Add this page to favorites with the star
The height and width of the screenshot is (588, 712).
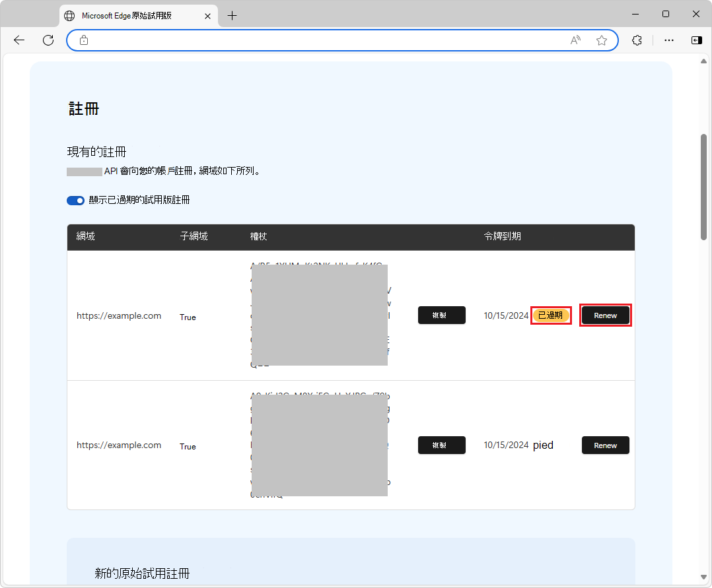coord(602,40)
